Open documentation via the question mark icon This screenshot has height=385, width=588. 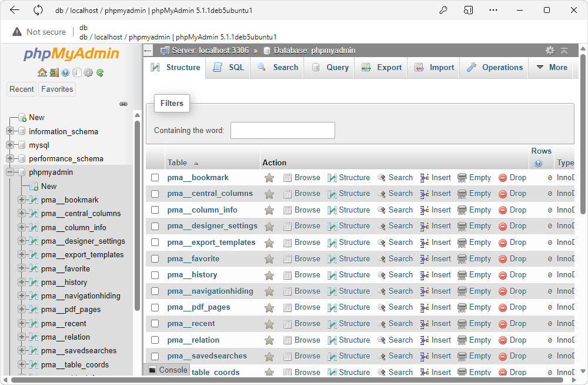point(65,72)
